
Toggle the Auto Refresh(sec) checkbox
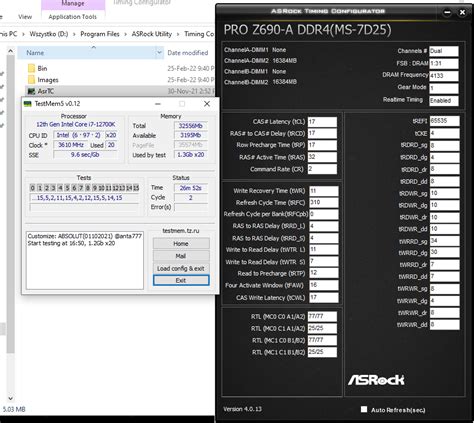point(364,409)
